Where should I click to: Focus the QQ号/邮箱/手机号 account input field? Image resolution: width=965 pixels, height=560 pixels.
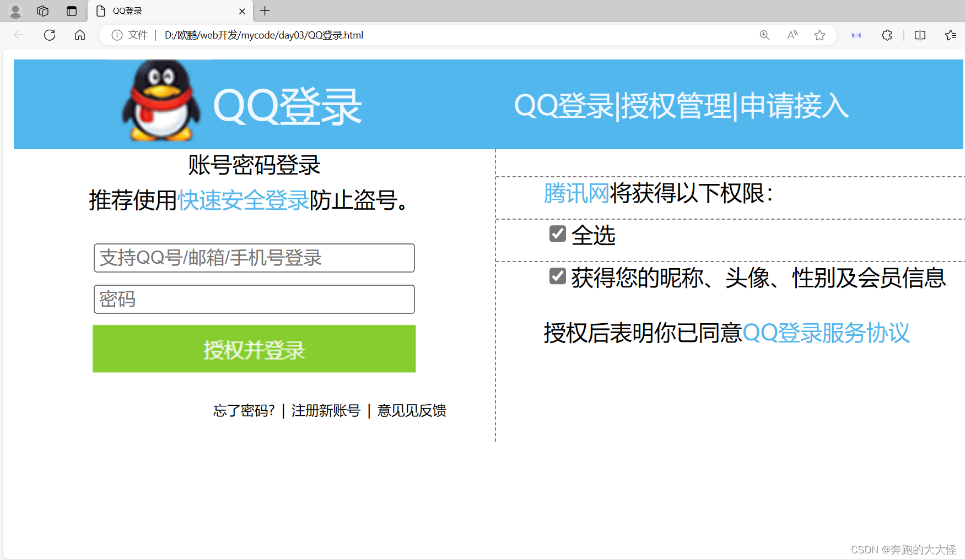tap(254, 258)
